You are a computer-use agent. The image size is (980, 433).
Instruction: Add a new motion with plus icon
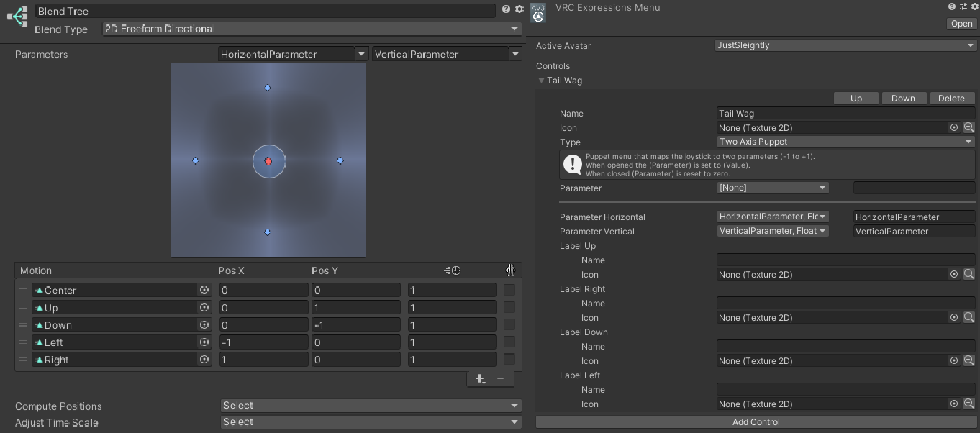coord(480,378)
